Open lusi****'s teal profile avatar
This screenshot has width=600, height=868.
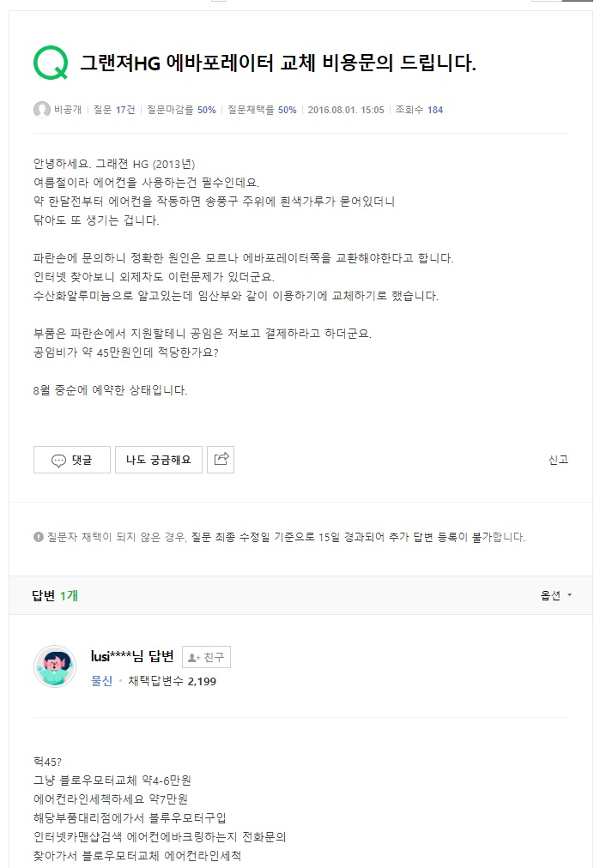[53, 668]
